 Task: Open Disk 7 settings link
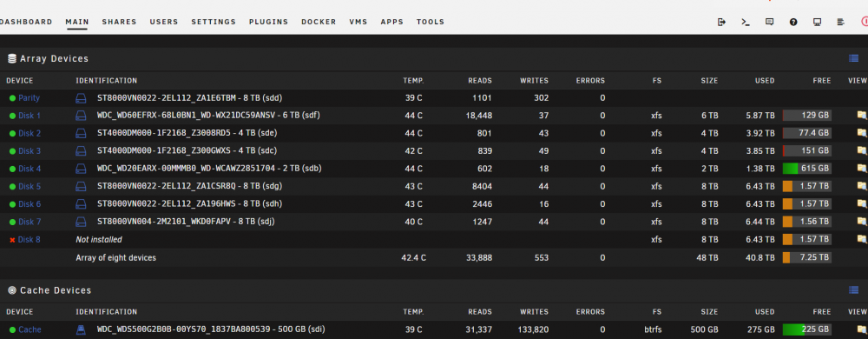30,223
